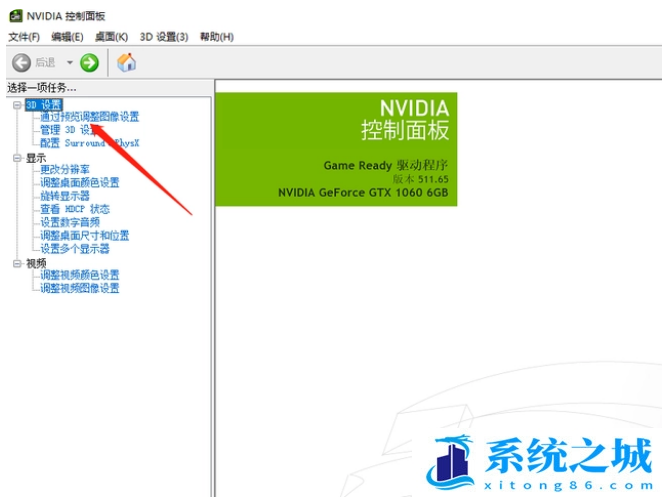Open 更改分辨率 task link

pos(65,170)
